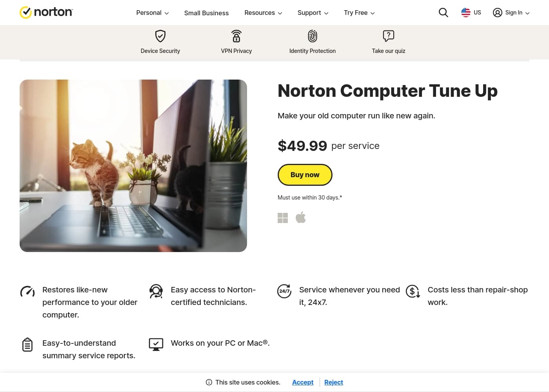Click the 24/7 service icon

(x=284, y=292)
